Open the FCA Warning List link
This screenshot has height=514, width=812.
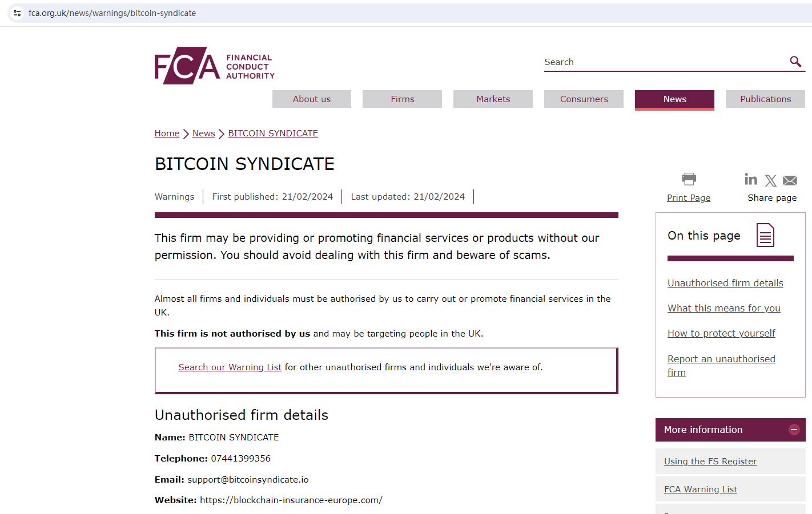[x=701, y=489]
